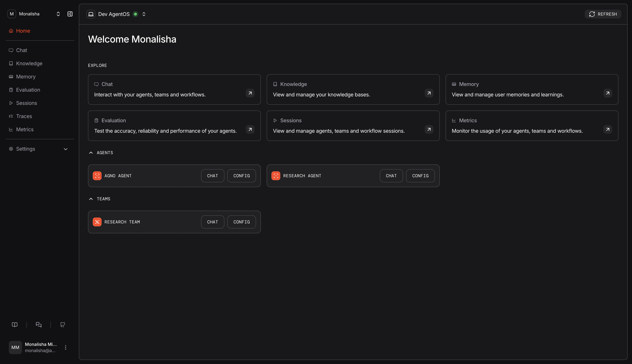Image resolution: width=632 pixels, height=364 pixels.
Task: Expand the Settings chevron
Action: pyautogui.click(x=66, y=149)
